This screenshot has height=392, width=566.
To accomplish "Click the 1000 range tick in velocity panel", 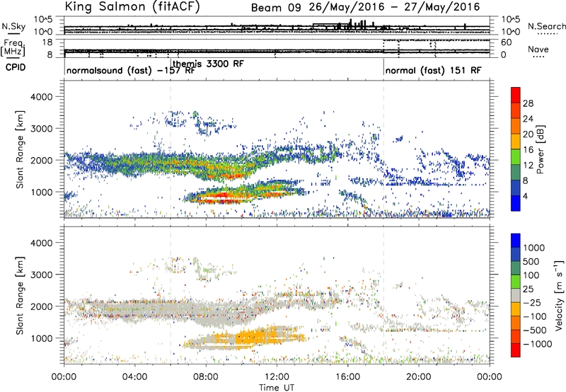I will pyautogui.click(x=42, y=338).
